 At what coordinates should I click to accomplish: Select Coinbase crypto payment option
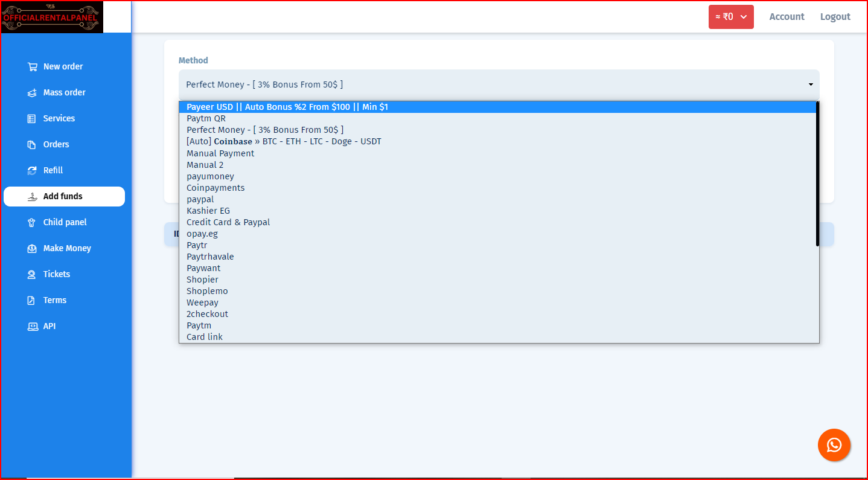(x=284, y=141)
